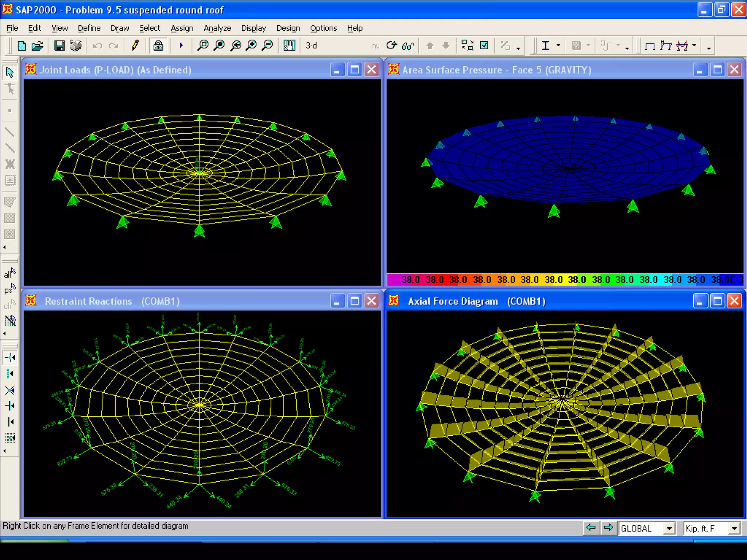Click the Lock/Unlock model padlock icon

(158, 46)
